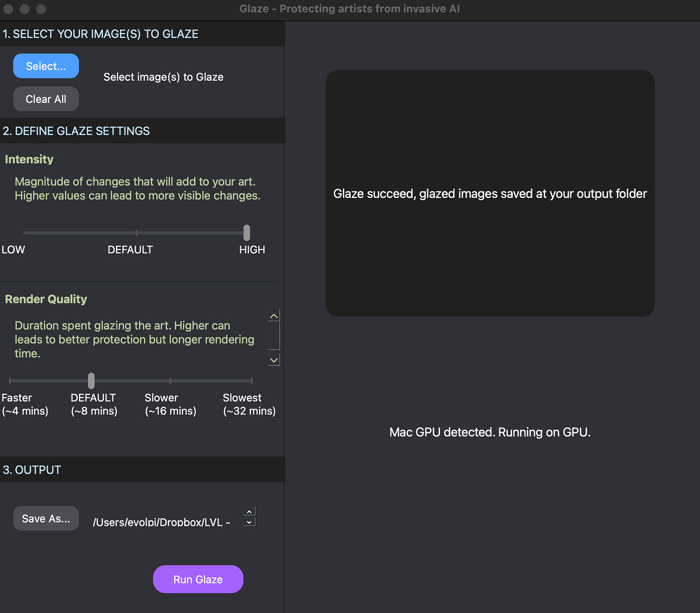Click the output path up arrow

tap(249, 512)
